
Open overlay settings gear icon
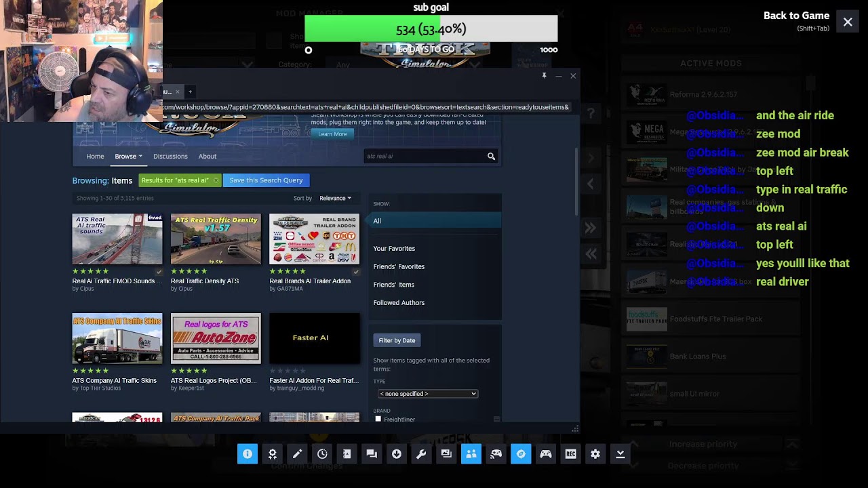(595, 454)
